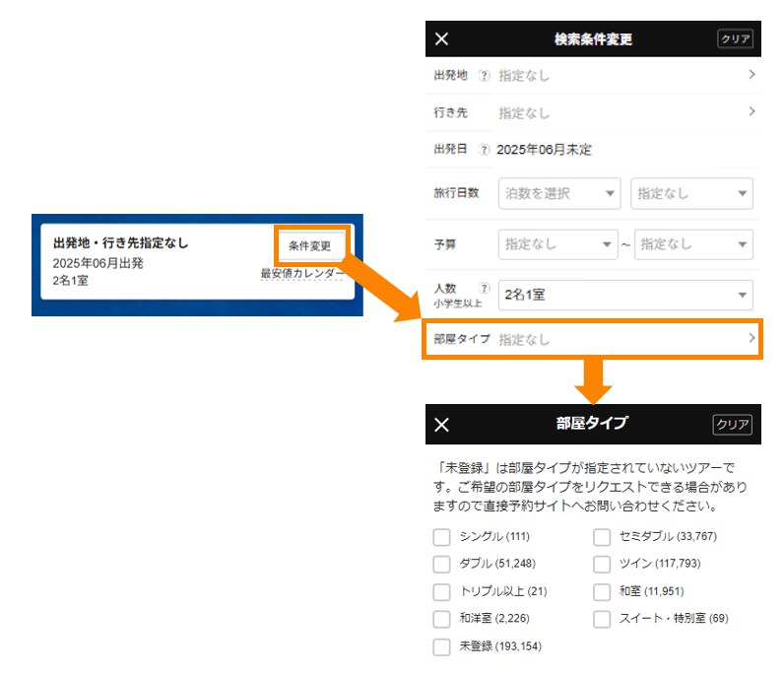This screenshot has height=677, width=784.
Task: Expand the 行き先 selection row
Action: point(591,112)
